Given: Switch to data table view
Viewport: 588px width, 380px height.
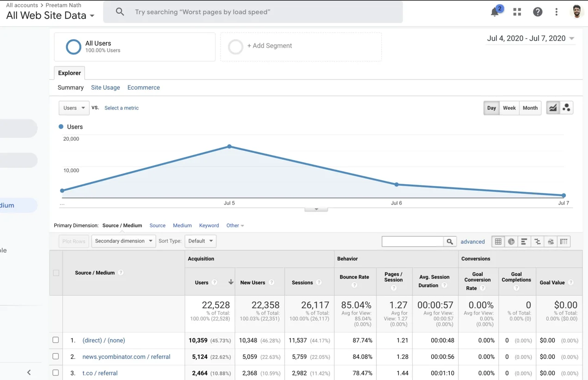Looking at the screenshot, I should click(498, 242).
